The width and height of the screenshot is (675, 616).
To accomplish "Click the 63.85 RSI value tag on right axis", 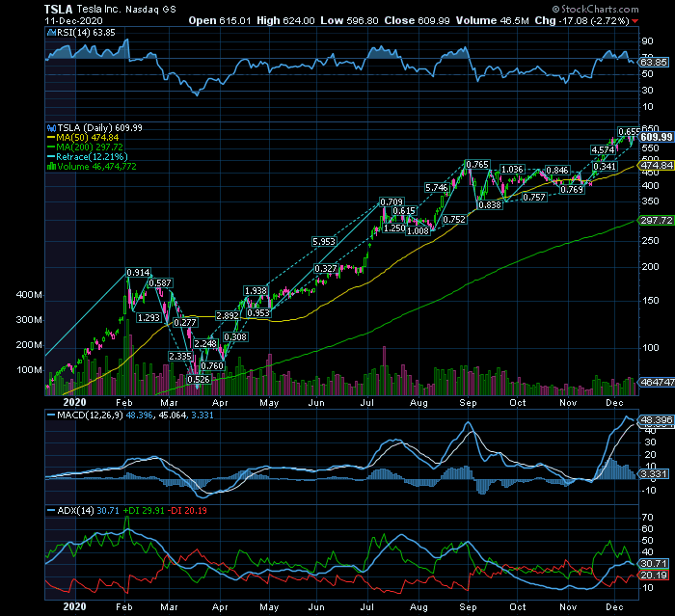I will (x=654, y=63).
